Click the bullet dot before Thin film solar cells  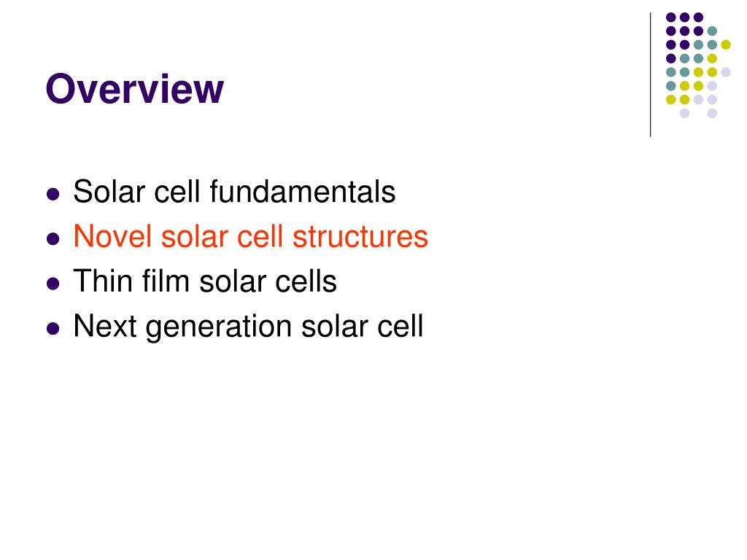coord(53,284)
